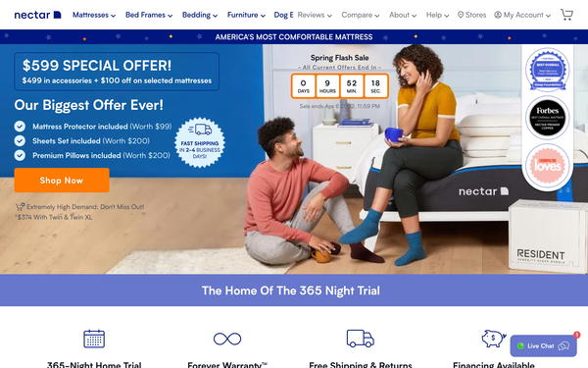Expand the Mattresses dropdown menu
This screenshot has height=368, width=588.
94,15
